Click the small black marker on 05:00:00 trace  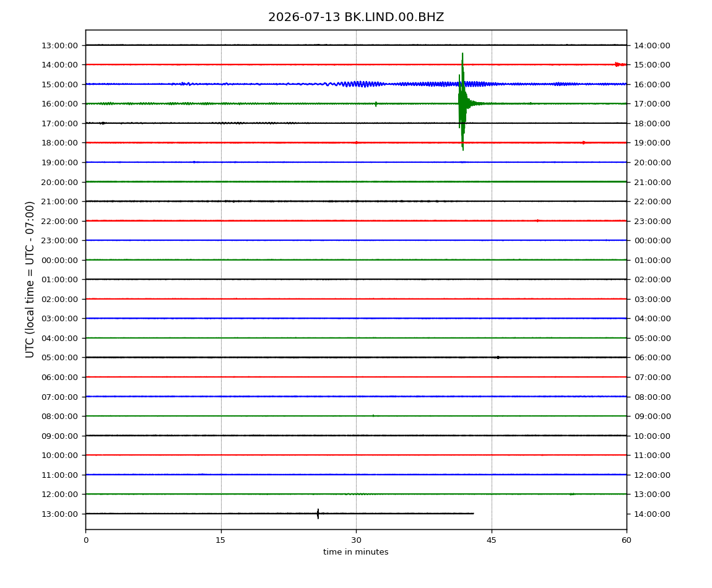tap(498, 357)
